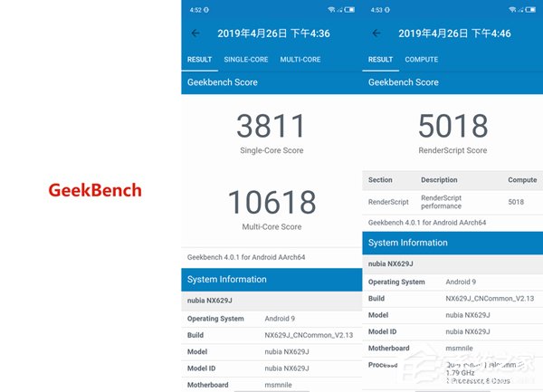Image resolution: width=543 pixels, height=392 pixels.
Task: Select Operating System row in left screen
Action: click(271, 319)
